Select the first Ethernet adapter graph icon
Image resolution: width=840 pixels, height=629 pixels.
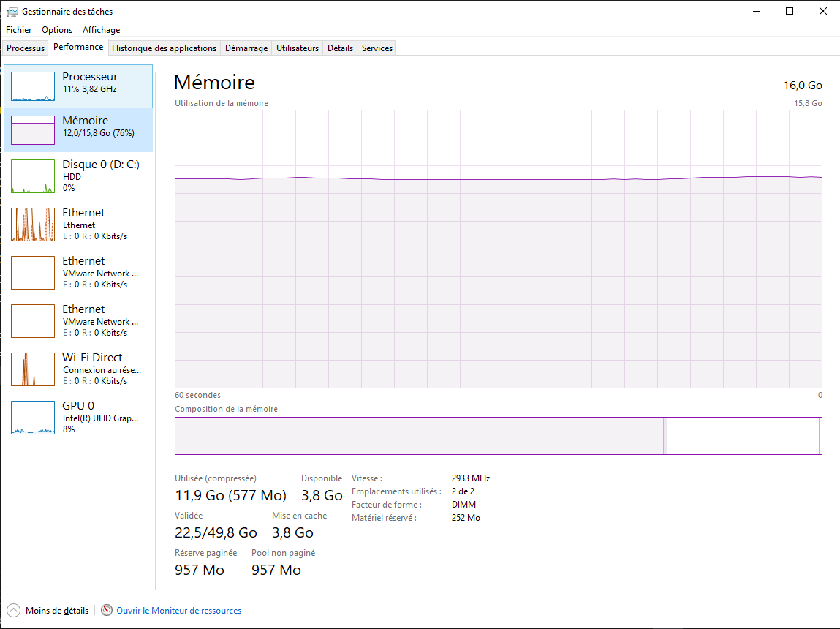point(33,225)
